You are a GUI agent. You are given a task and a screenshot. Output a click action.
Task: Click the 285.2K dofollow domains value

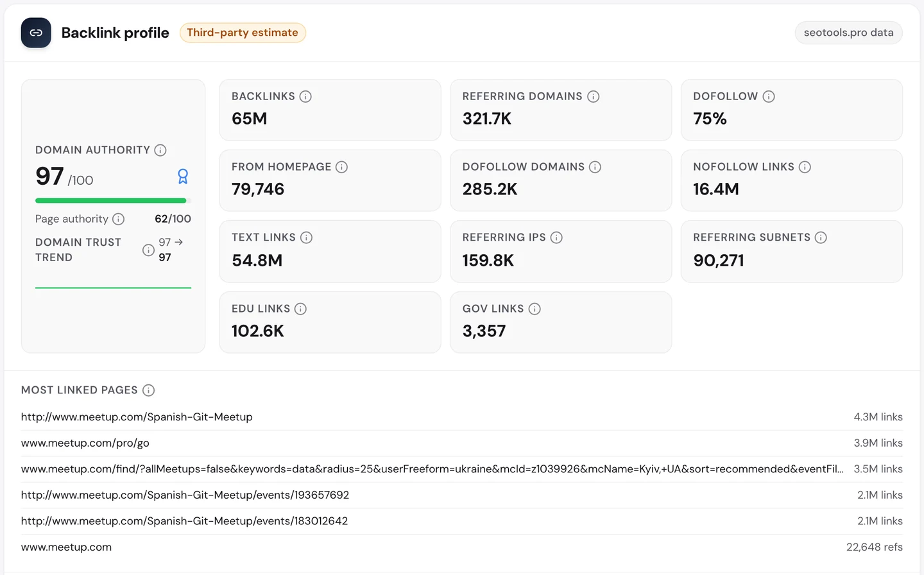pyautogui.click(x=490, y=189)
